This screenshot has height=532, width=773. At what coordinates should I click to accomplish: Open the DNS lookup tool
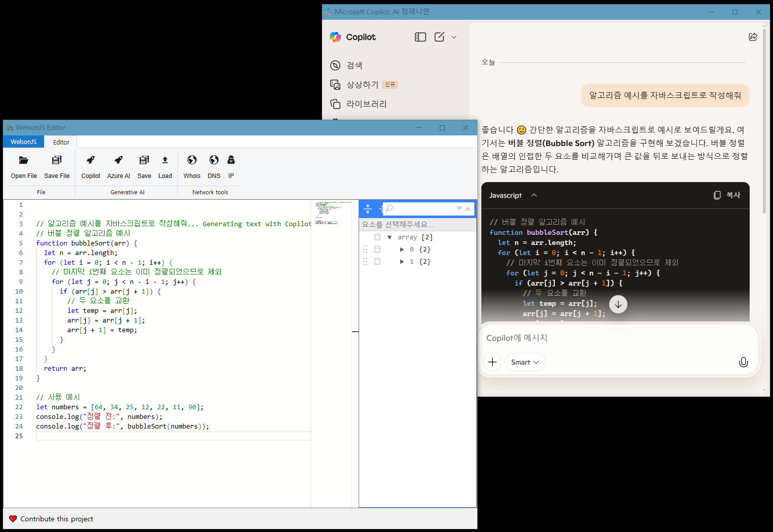(214, 161)
